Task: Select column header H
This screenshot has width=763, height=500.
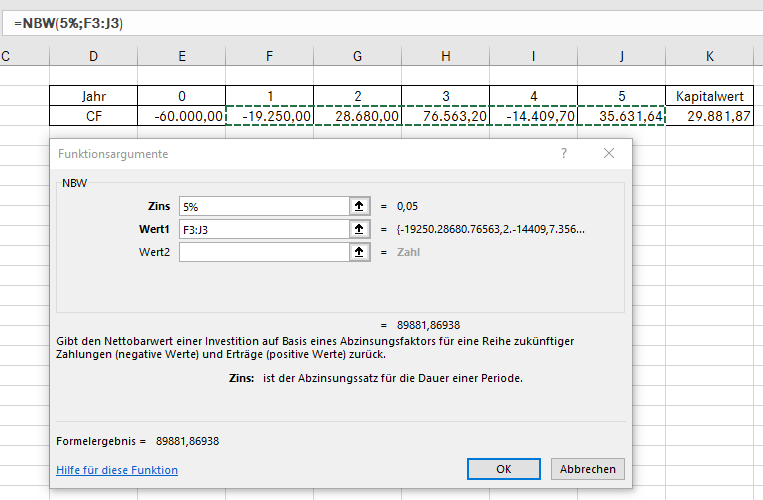Action: 445,57
